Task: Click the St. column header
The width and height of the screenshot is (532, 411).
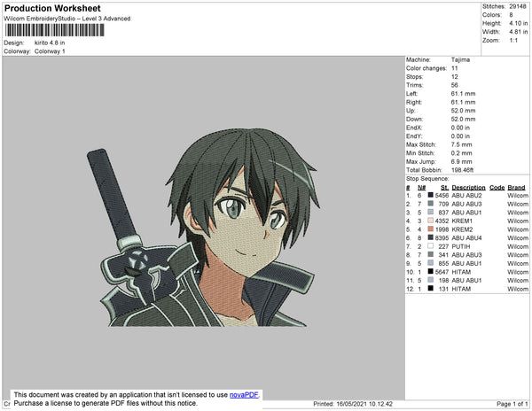Action: pyautogui.click(x=445, y=188)
